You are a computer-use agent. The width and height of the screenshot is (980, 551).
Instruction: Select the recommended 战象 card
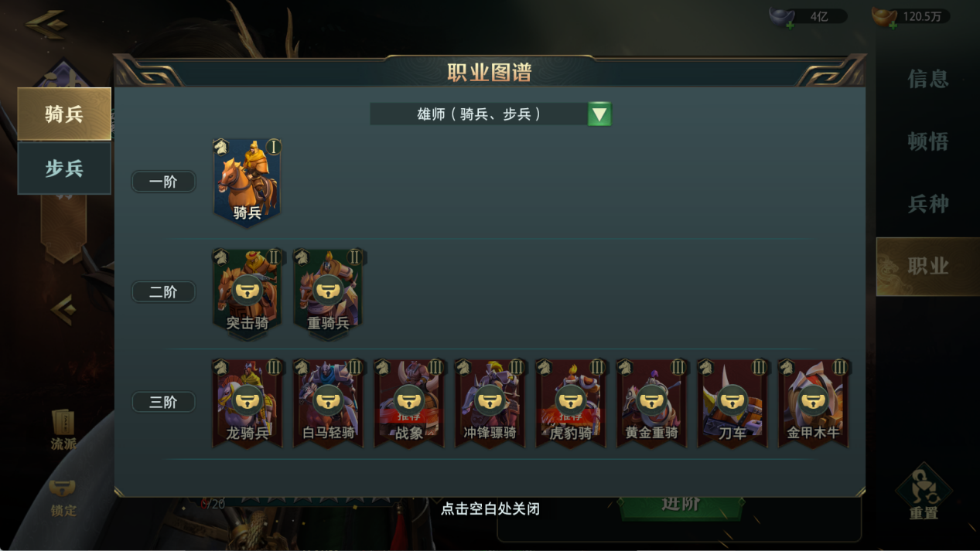coord(409,403)
